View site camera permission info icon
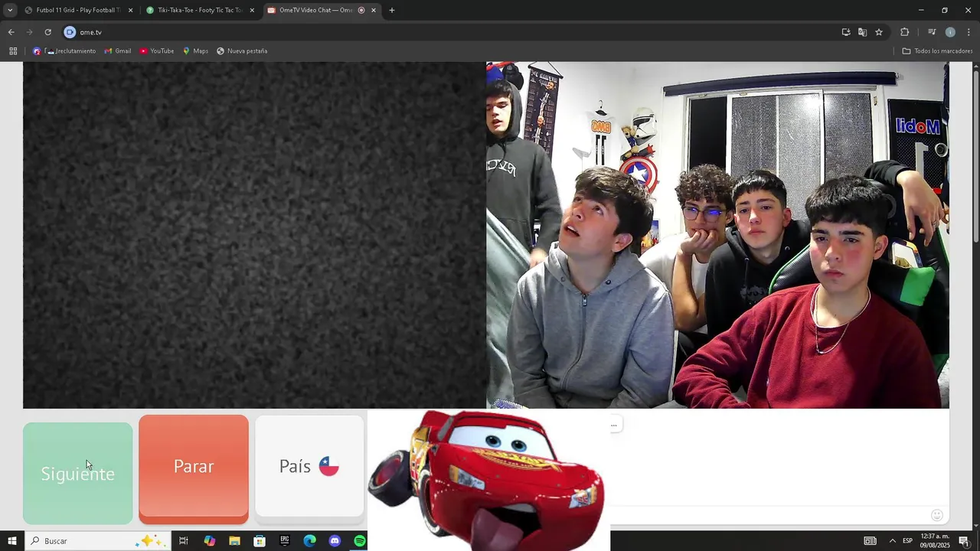Image resolution: width=980 pixels, height=551 pixels. [x=70, y=32]
